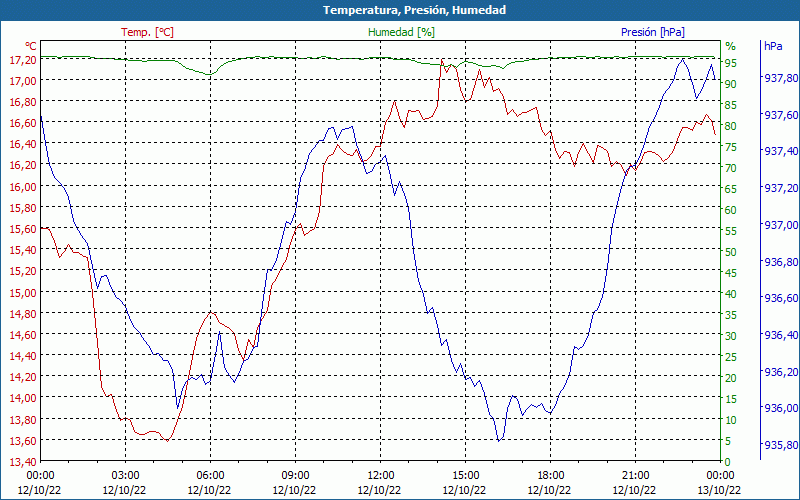
Task: Click the 18:00 time axis label
Action: pos(551,476)
